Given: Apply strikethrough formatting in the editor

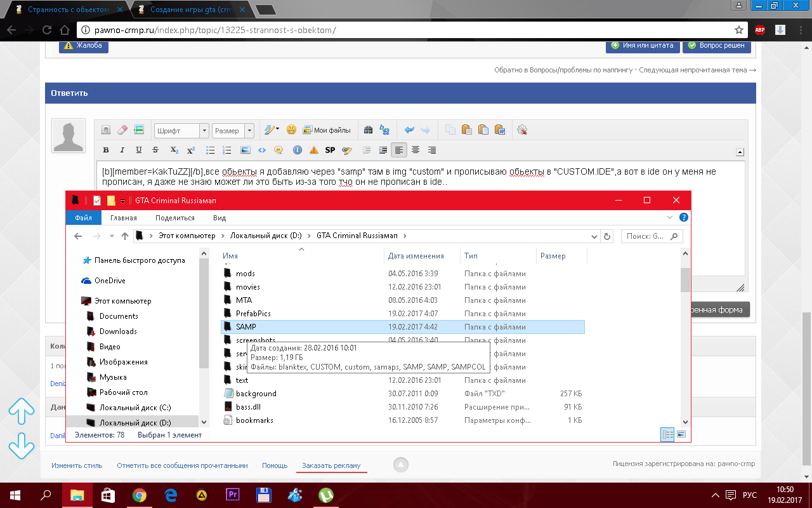Looking at the screenshot, I should 155,150.
